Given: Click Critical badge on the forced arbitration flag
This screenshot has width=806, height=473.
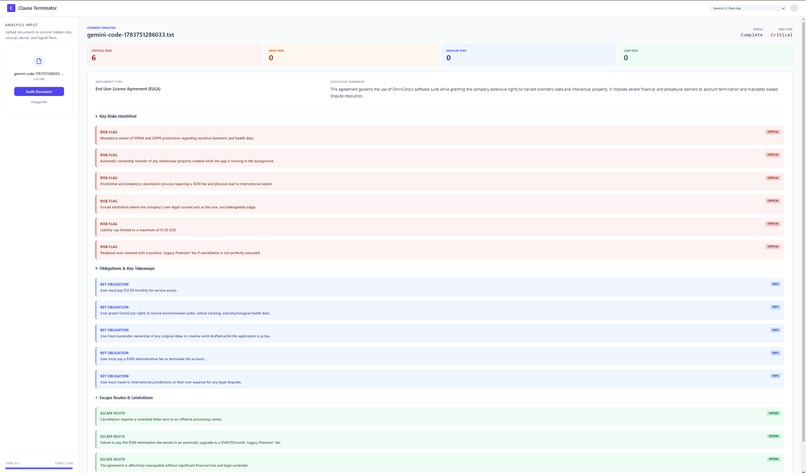Looking at the screenshot, I should coord(773,201).
